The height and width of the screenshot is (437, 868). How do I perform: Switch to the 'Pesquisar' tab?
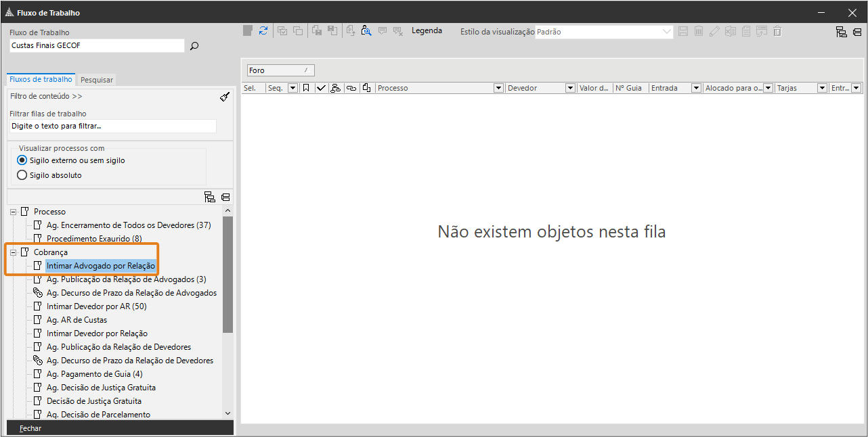click(x=97, y=80)
